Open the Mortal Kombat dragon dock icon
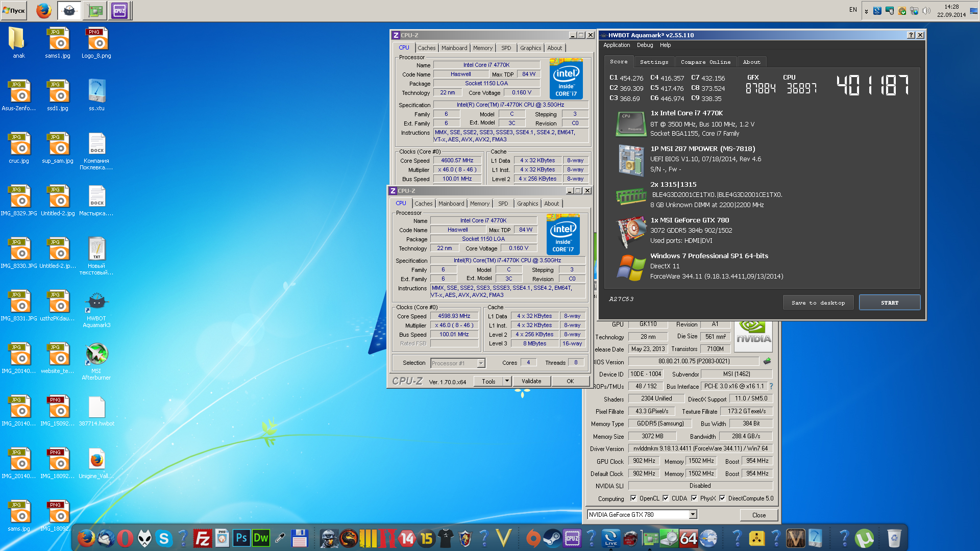 click(349, 538)
